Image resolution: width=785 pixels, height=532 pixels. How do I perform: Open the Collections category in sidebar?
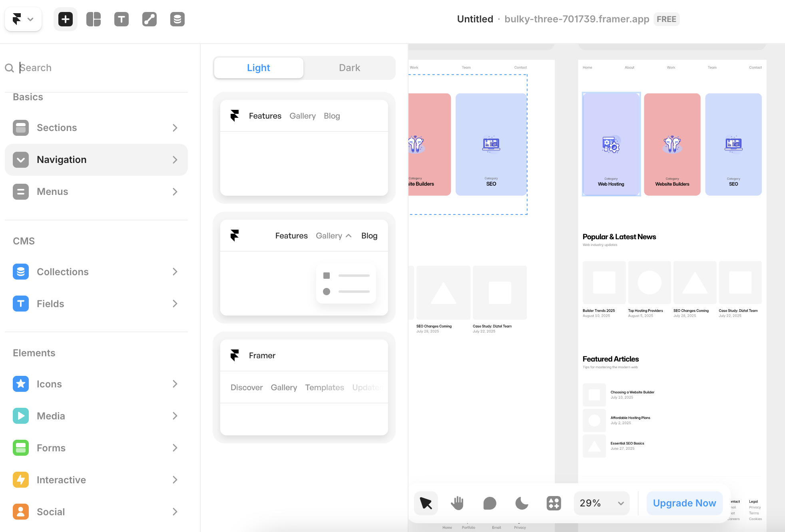pos(96,272)
